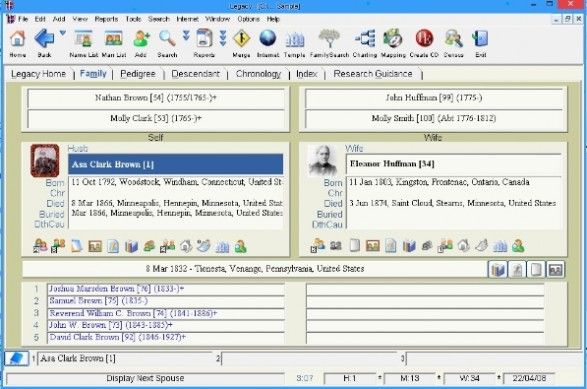Image resolution: width=587 pixels, height=389 pixels.
Task: Click wife's Address house icon
Action: pyautogui.click(x=463, y=246)
